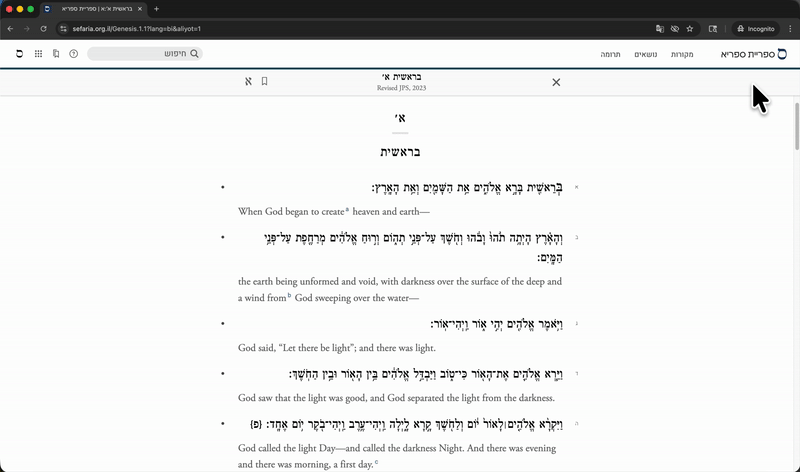Screen dimensions: 800x472
Task: Click the Sefaria library logo
Action: point(753,53)
